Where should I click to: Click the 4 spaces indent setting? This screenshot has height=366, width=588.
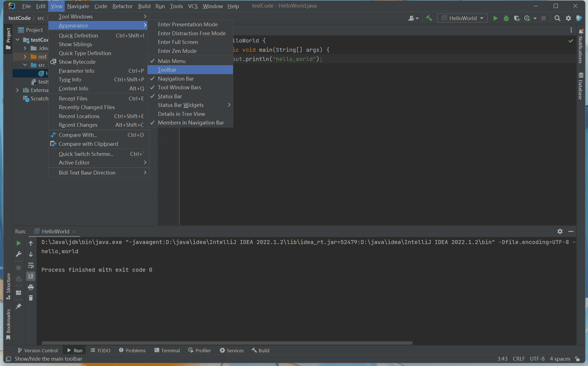pos(560,359)
